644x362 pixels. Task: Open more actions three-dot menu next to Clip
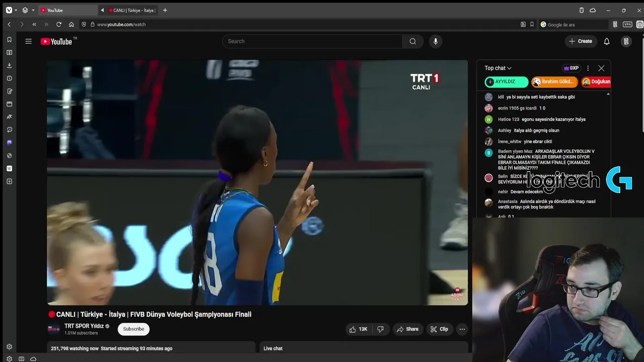(x=462, y=329)
